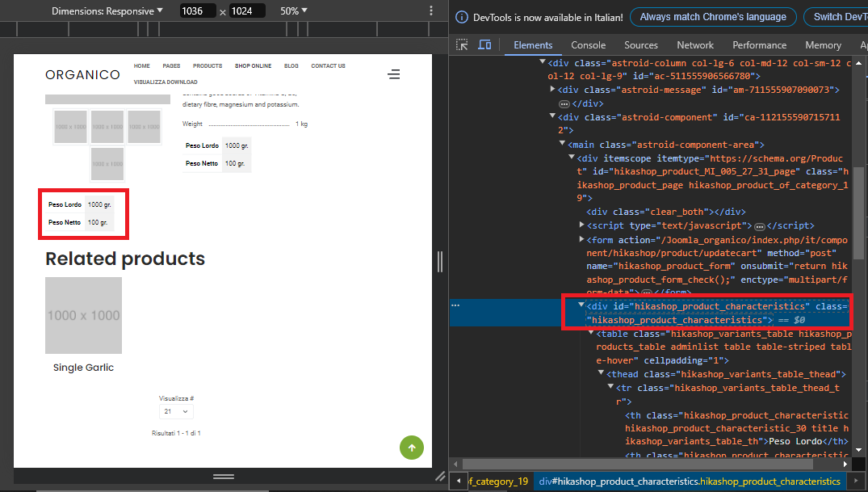Click the website hamburger menu icon
Image resolution: width=868 pixels, height=492 pixels.
point(393,74)
